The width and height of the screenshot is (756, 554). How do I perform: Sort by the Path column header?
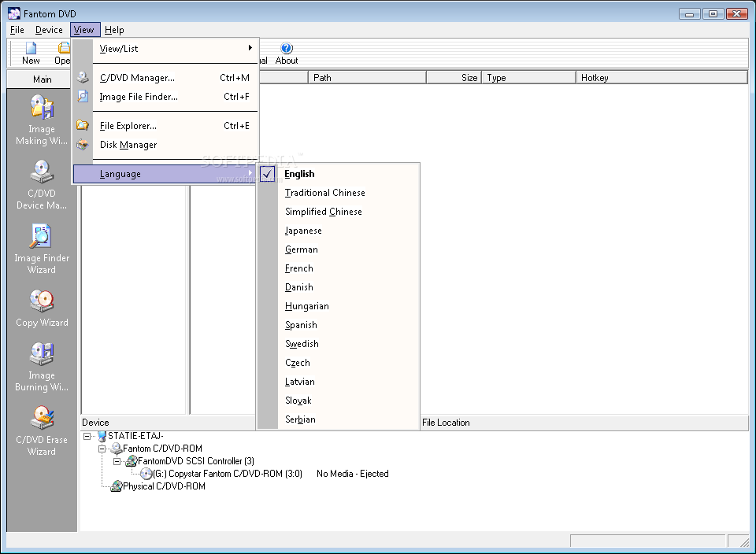[x=367, y=78]
